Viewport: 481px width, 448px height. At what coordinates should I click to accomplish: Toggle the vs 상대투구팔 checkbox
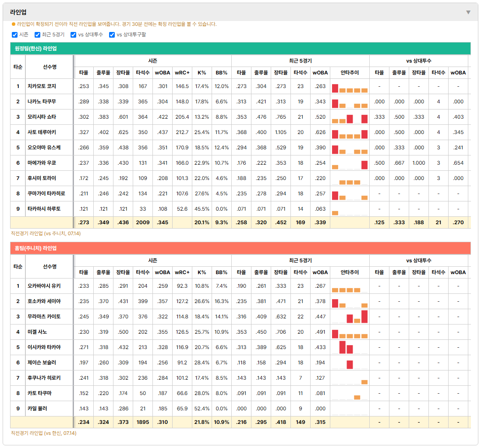[112, 35]
